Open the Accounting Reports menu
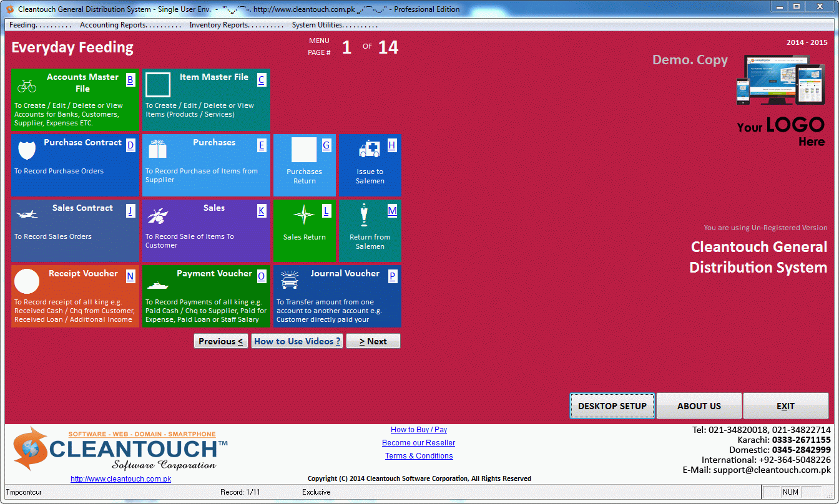The image size is (839, 504). click(130, 25)
